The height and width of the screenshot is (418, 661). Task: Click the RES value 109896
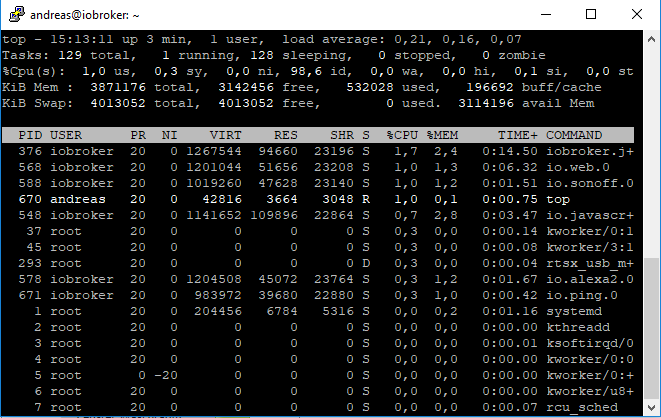[x=274, y=215]
